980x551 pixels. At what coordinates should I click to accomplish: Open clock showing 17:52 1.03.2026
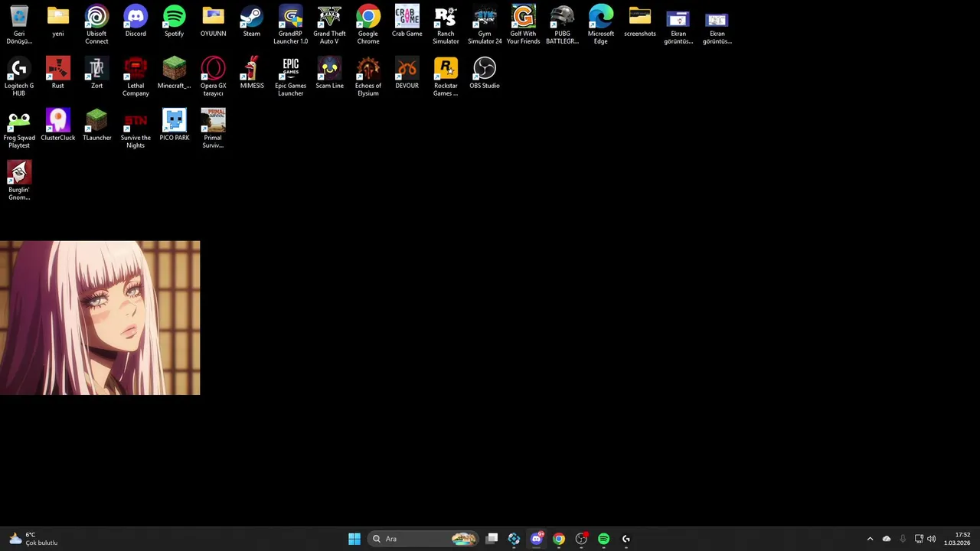[x=957, y=539]
